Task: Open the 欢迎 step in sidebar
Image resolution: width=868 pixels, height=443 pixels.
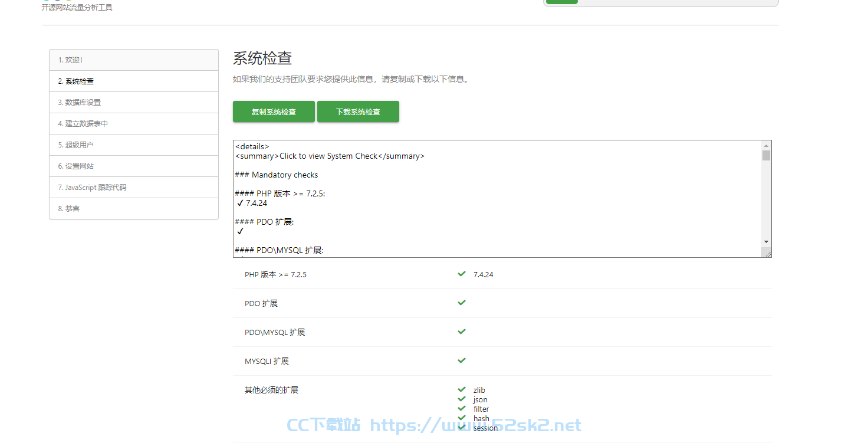Action: click(134, 60)
